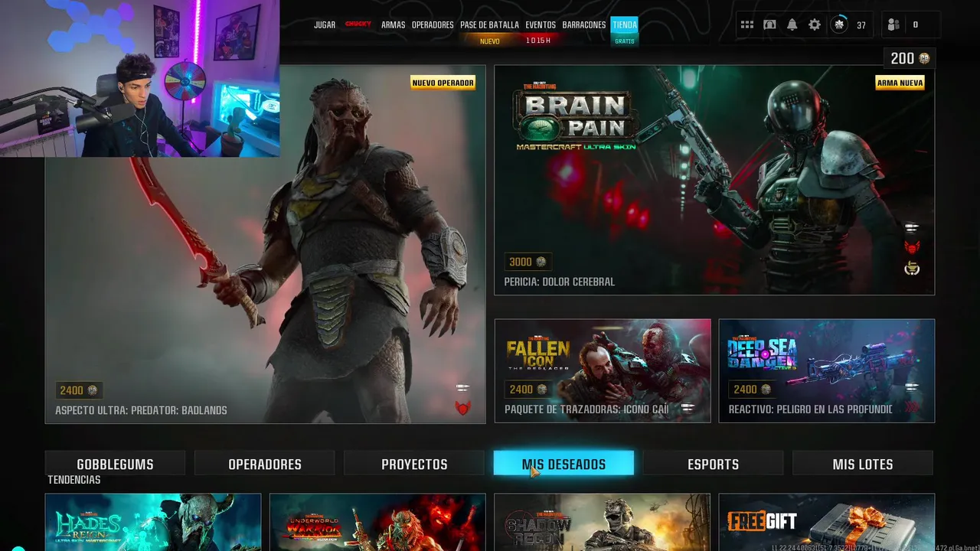Select the highlighted TIENDA tab
Viewport: 980px width, 551px height.
pos(625,24)
